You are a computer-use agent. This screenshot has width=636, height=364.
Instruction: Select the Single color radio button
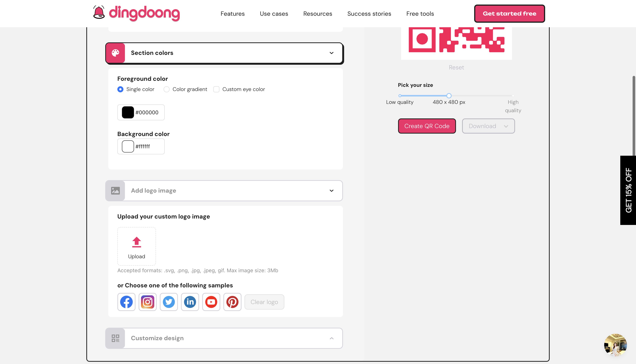(x=120, y=89)
